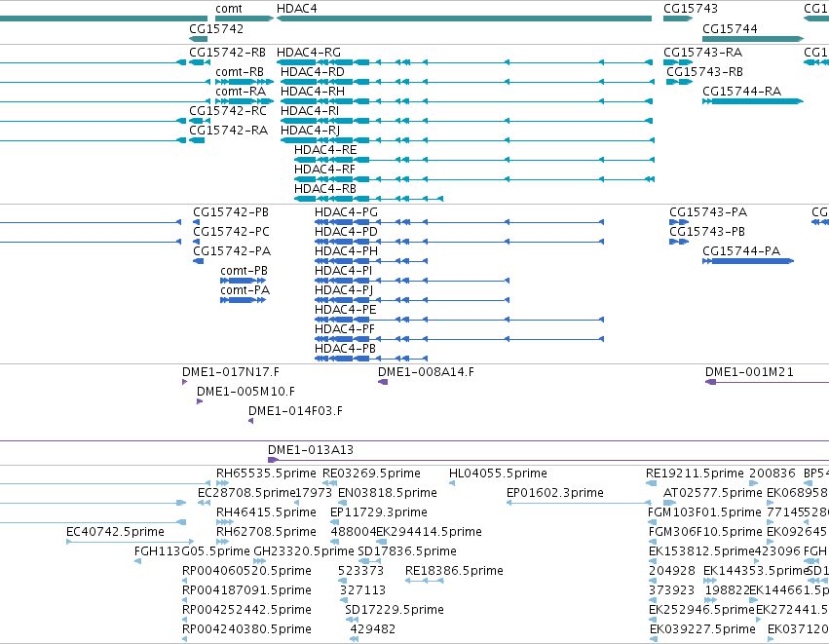The height and width of the screenshot is (644, 829).
Task: Select transcript HDAC4-RD label
Action: tap(313, 72)
